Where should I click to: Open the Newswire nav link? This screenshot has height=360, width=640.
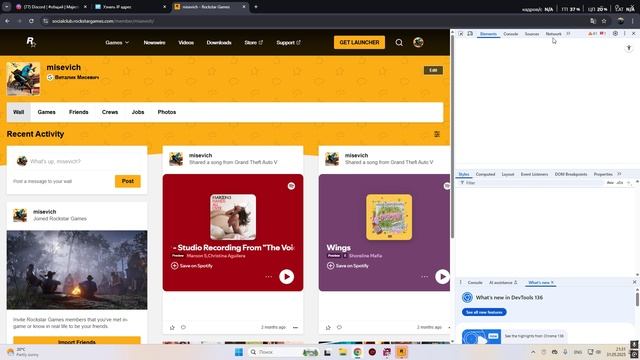click(154, 42)
